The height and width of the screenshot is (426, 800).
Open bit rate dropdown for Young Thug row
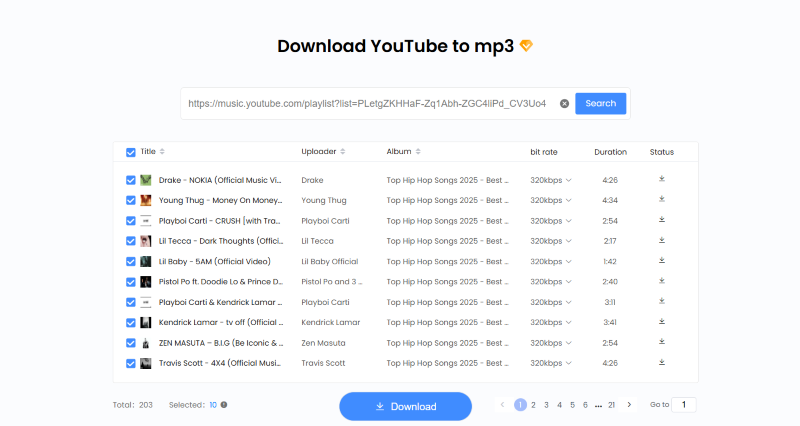[x=551, y=201]
